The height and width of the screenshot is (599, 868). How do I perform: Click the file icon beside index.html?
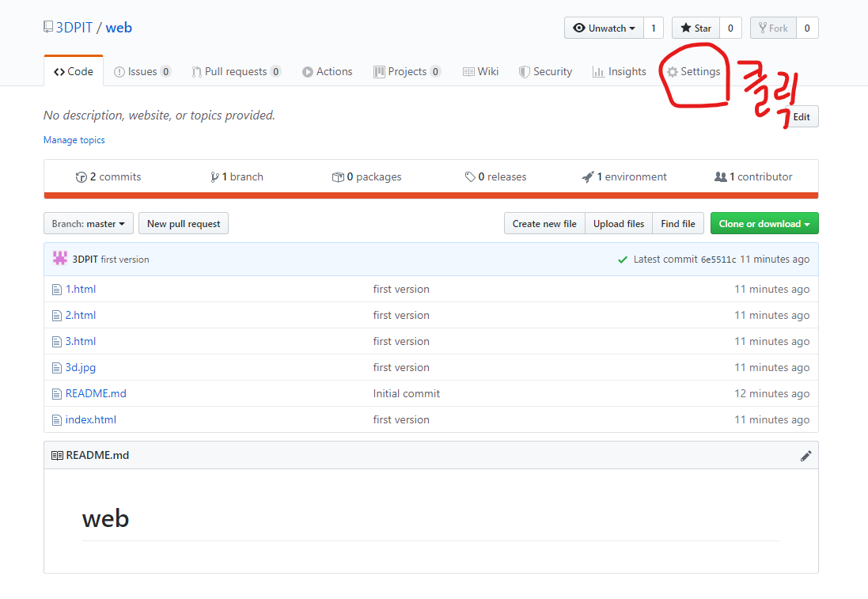(56, 420)
